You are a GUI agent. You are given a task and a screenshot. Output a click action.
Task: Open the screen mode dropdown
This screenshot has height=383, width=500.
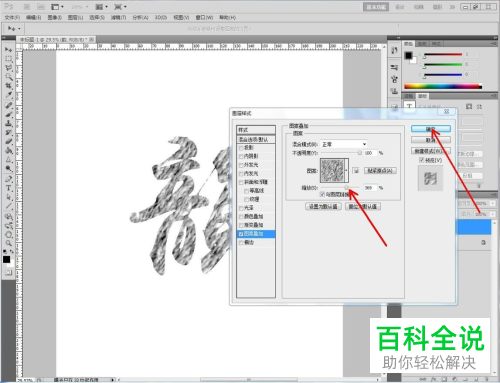120,7
